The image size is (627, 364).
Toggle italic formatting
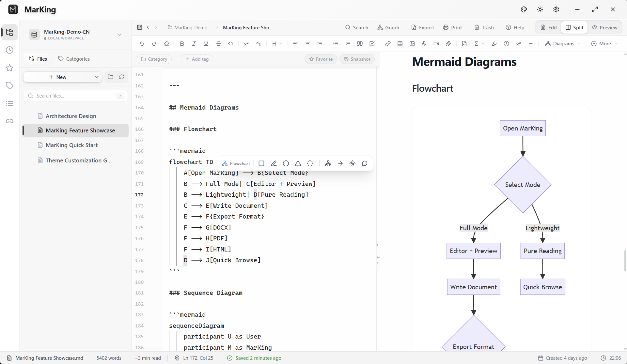pyautogui.click(x=194, y=44)
